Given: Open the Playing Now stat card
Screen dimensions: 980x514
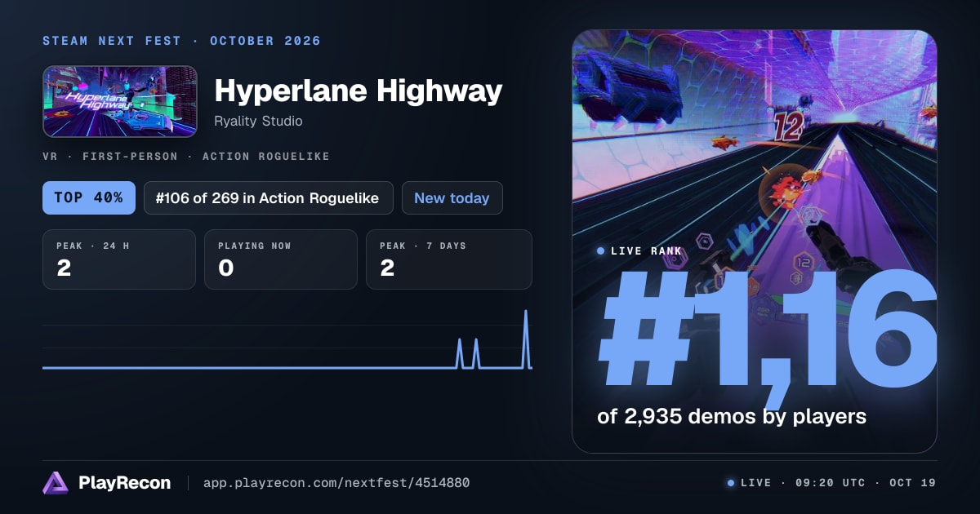Looking at the screenshot, I should point(281,259).
